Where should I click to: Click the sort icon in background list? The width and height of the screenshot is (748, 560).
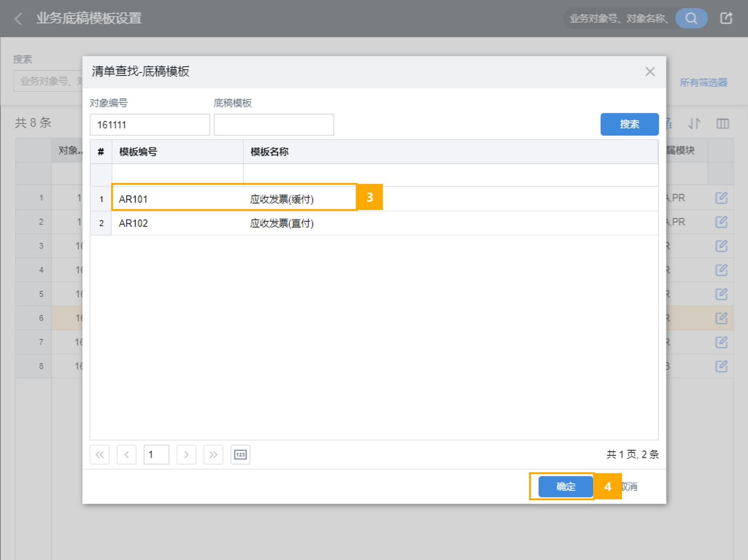coord(694,124)
